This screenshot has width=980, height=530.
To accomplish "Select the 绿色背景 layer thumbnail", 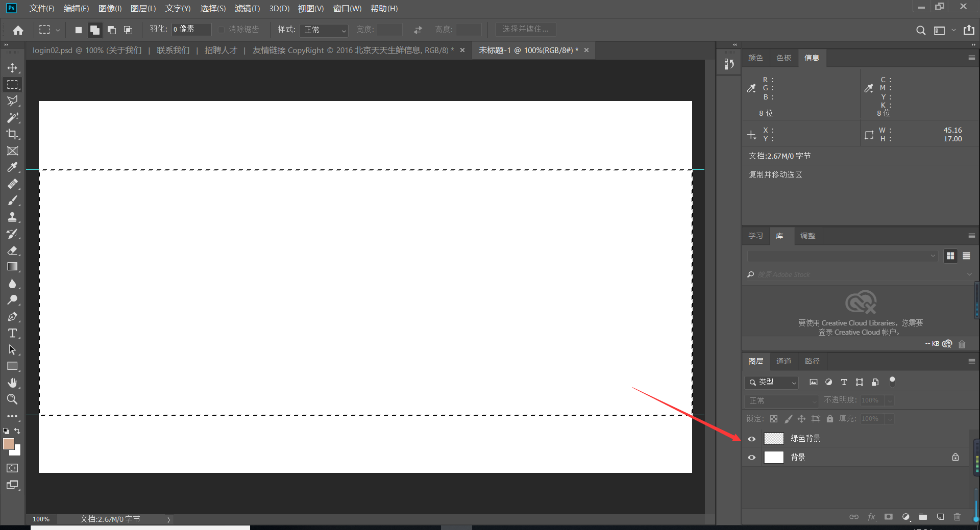I will click(x=773, y=439).
